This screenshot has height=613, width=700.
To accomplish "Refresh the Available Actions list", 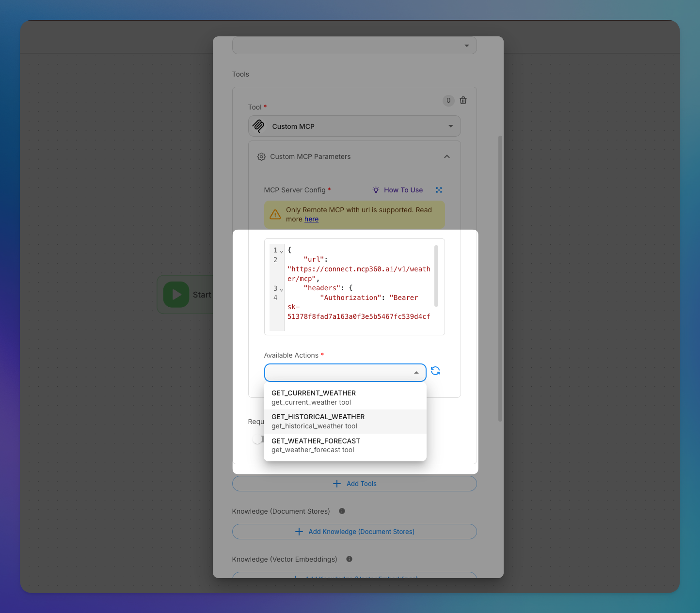I will point(435,371).
